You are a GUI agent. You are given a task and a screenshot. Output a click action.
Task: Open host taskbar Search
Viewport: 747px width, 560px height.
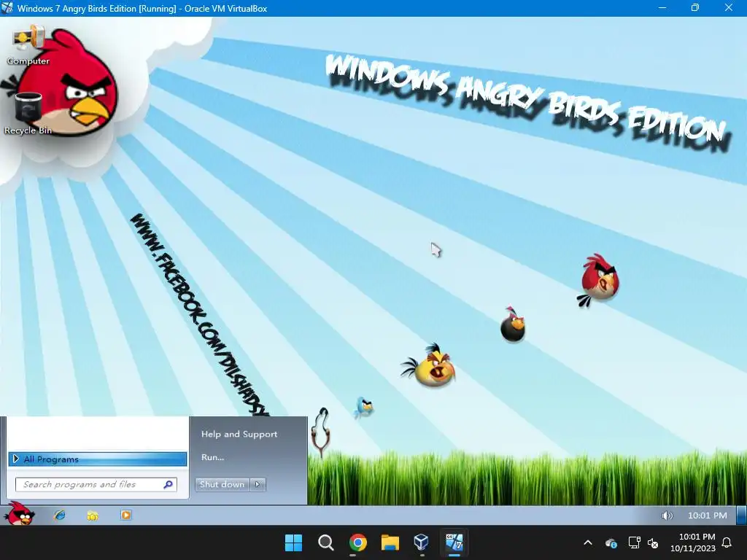coord(326,542)
